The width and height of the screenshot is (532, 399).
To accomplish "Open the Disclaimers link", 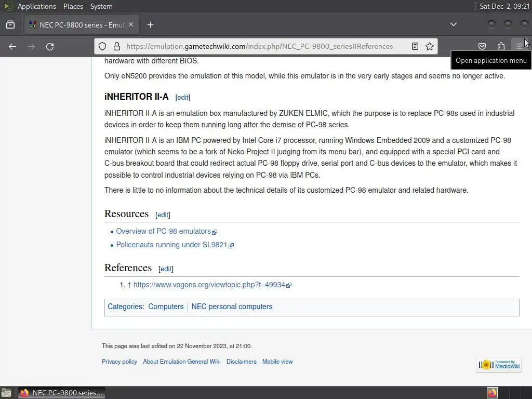I will point(241,362).
